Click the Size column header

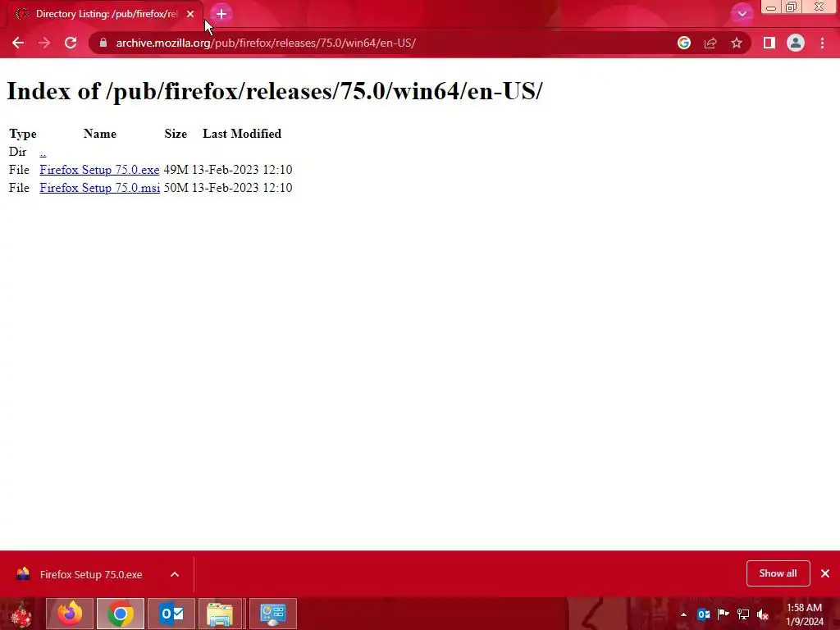(x=176, y=134)
